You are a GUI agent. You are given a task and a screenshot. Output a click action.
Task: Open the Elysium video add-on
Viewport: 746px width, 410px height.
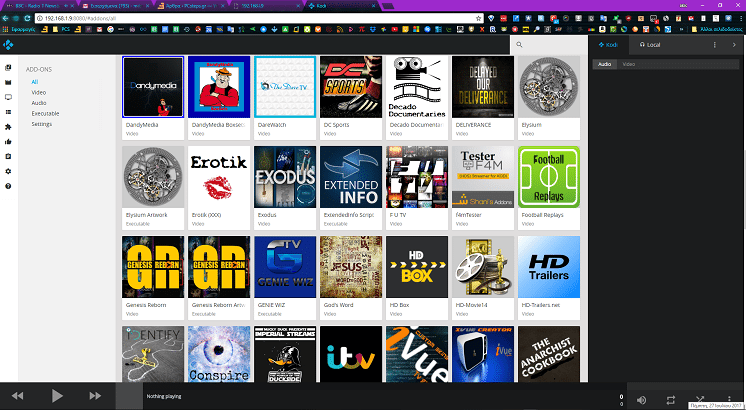coord(549,98)
